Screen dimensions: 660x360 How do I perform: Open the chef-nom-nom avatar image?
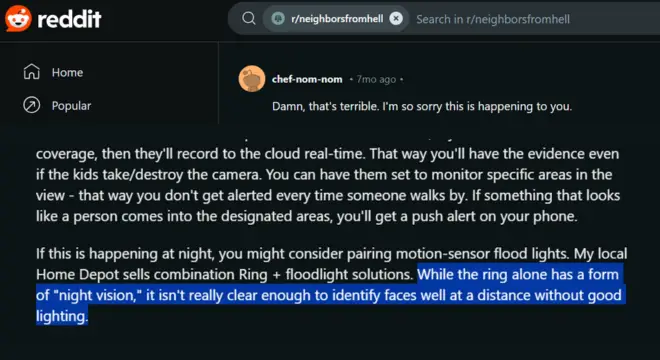[x=252, y=78]
